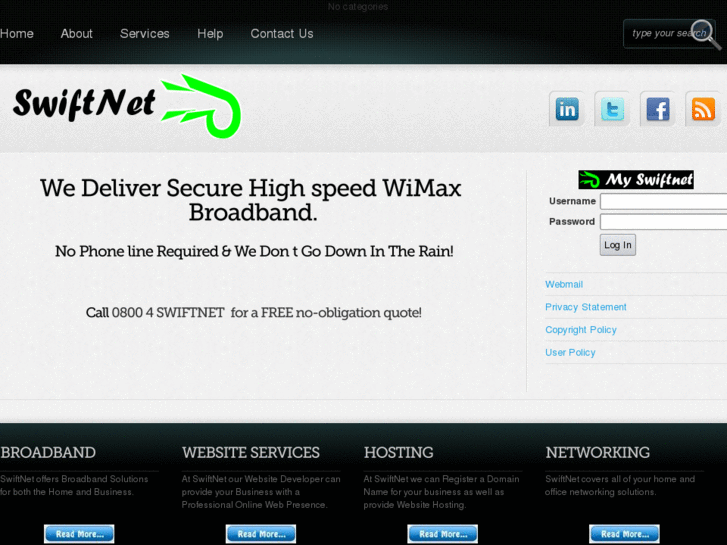
Task: Open the Privacy Statement link
Action: pos(586,307)
